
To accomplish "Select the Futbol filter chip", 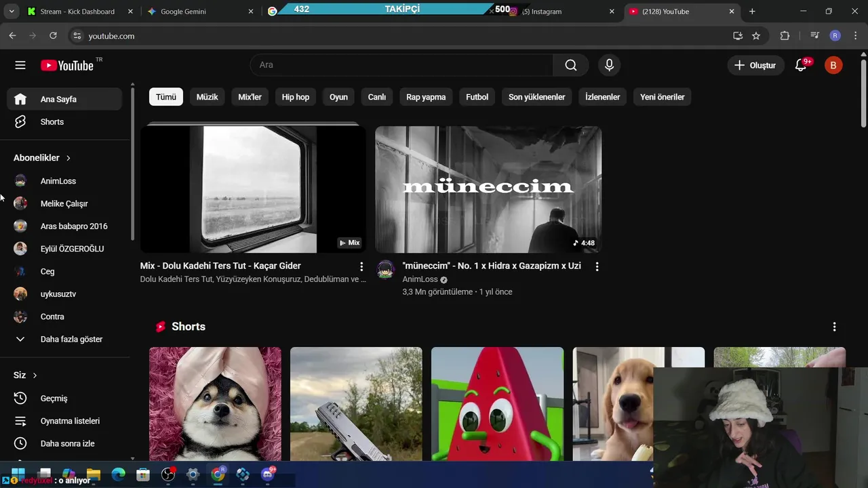I will click(477, 97).
